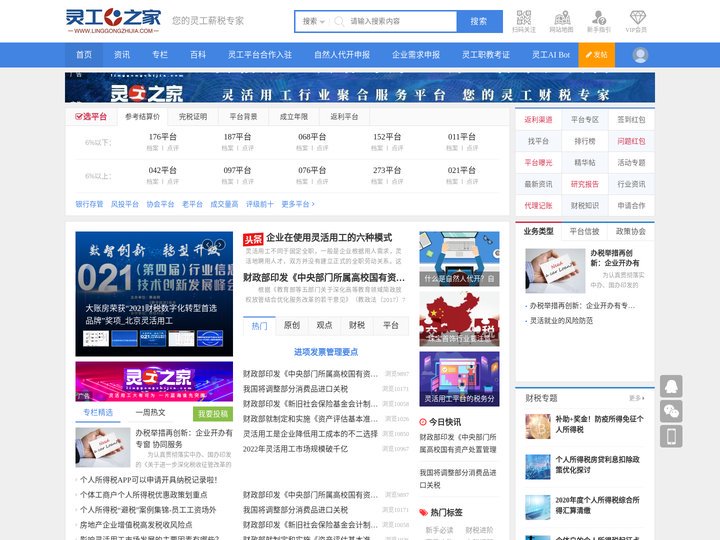
Task: Switch to 财税 article tab
Action: click(x=357, y=326)
